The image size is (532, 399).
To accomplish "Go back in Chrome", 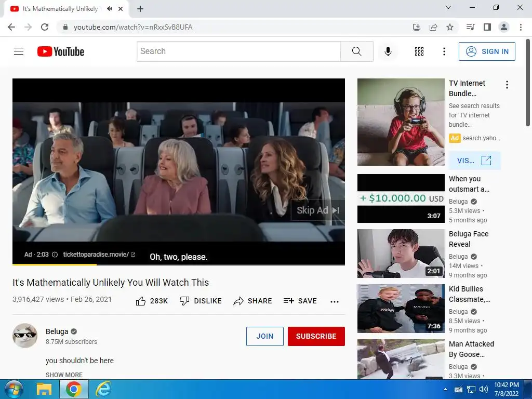I will tap(11, 27).
